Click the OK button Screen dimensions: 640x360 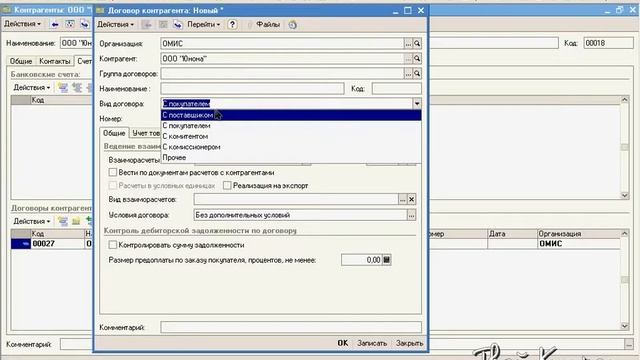342,343
